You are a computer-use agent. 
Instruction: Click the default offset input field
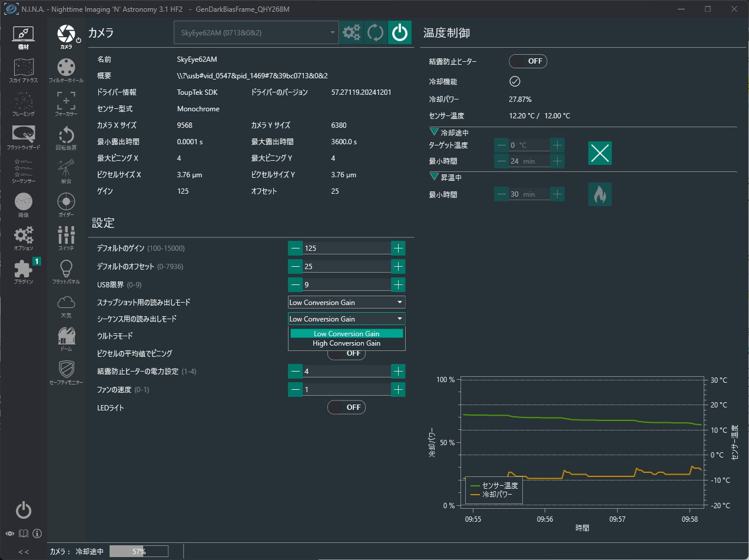click(x=347, y=267)
